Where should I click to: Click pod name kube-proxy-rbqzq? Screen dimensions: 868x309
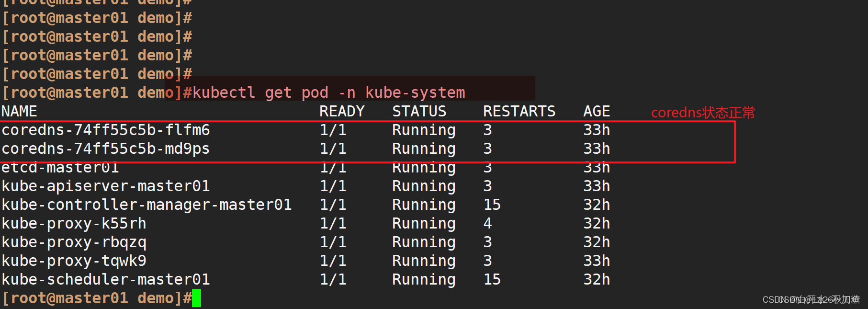tap(74, 242)
